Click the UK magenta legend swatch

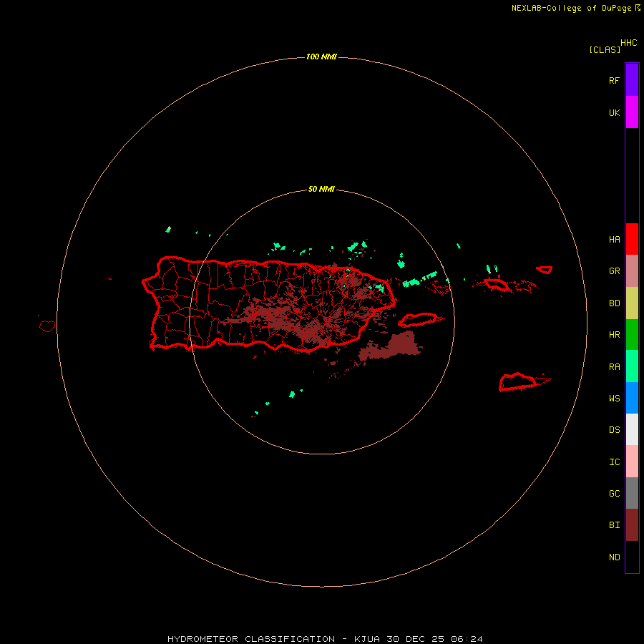click(632, 112)
